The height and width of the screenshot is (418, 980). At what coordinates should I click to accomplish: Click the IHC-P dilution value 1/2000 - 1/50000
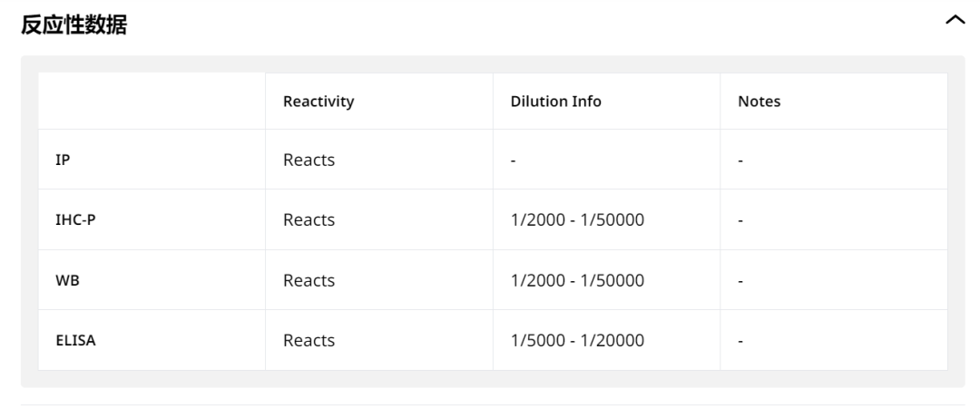pos(578,220)
